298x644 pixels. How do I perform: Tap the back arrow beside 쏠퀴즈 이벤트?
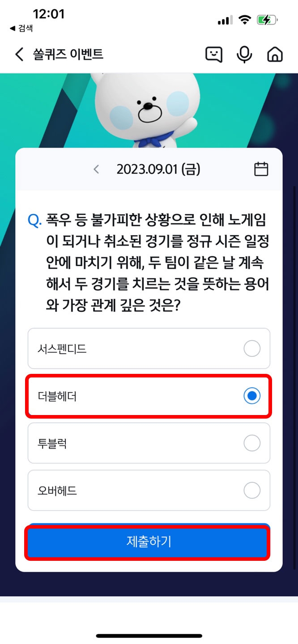pyautogui.click(x=19, y=55)
